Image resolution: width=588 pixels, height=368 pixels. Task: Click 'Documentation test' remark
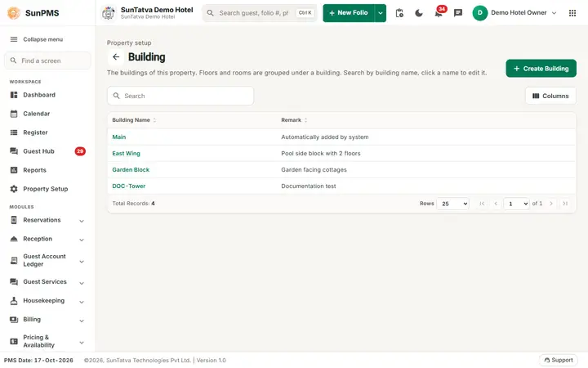309,186
